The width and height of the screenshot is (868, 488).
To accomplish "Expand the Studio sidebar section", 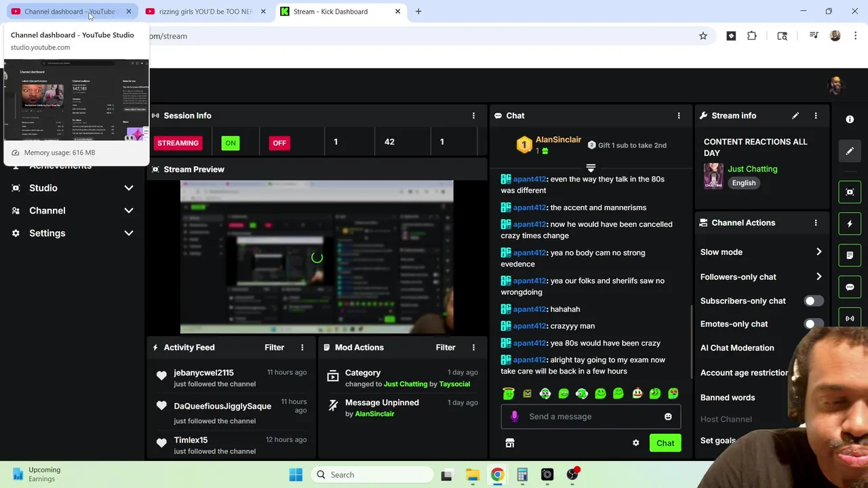I will click(73, 188).
